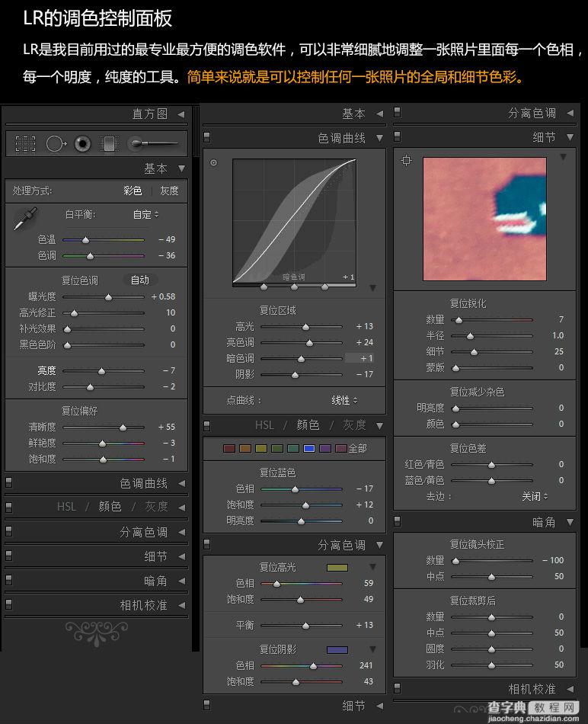Click 复位区域 under the tone curve
The height and width of the screenshot is (724, 588).
pos(277,310)
